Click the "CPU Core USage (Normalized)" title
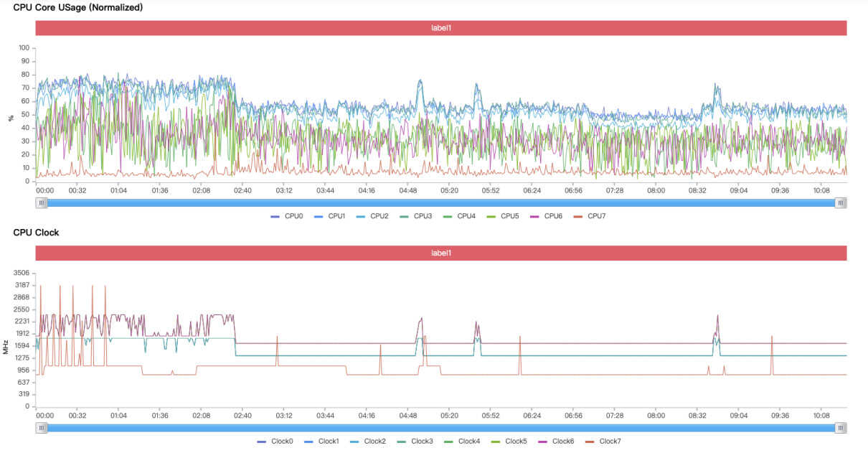The width and height of the screenshot is (868, 453). [78, 7]
